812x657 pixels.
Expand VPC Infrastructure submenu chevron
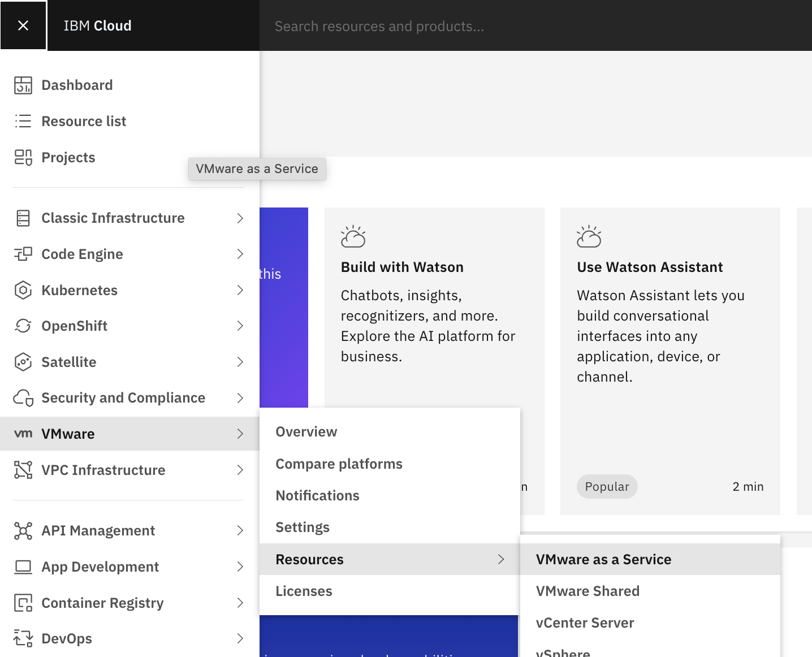pos(240,470)
